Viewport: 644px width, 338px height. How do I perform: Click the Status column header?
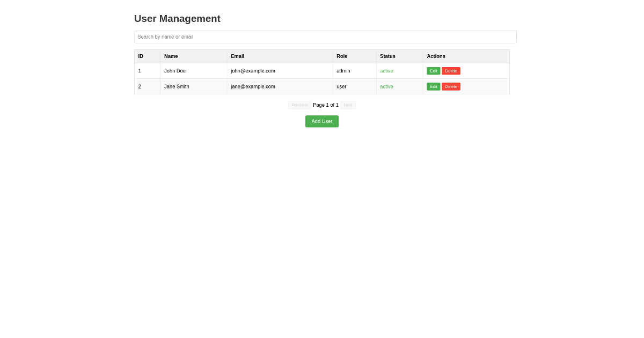coord(387,56)
